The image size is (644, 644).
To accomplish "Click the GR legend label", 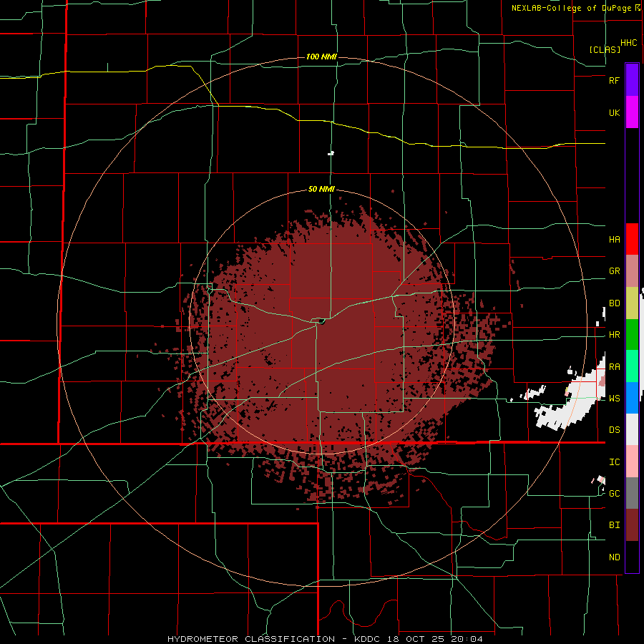I will pyautogui.click(x=615, y=271).
